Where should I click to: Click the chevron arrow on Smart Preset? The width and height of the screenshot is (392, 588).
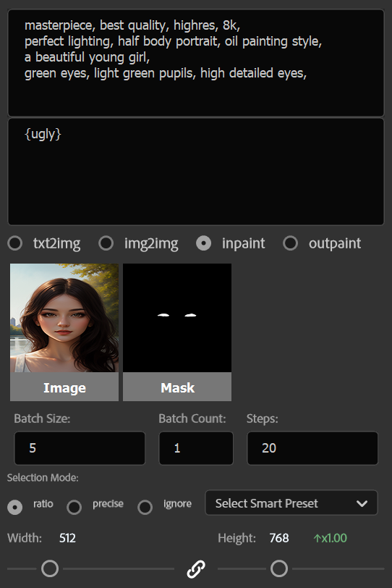(x=362, y=503)
